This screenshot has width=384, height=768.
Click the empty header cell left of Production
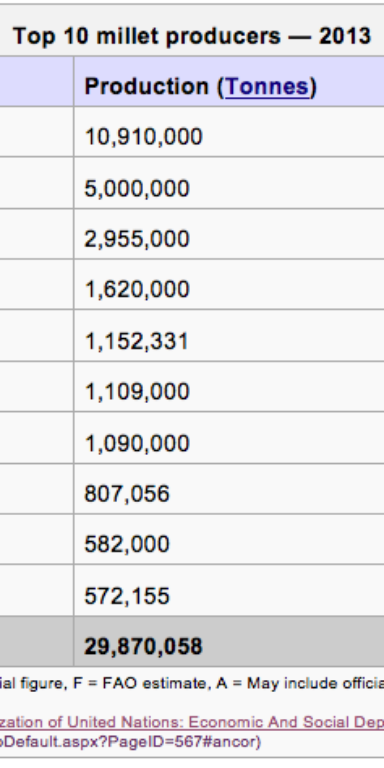[37, 81]
